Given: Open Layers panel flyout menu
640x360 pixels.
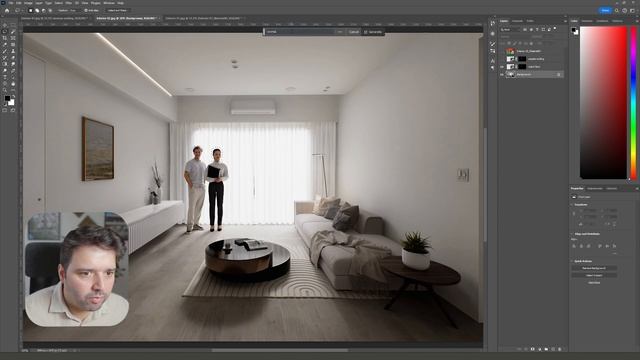Looking at the screenshot, I should [x=565, y=21].
